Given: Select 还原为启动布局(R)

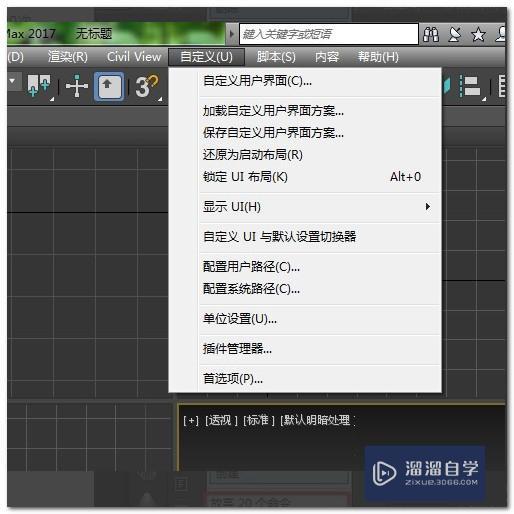Looking at the screenshot, I should tap(305, 155).
